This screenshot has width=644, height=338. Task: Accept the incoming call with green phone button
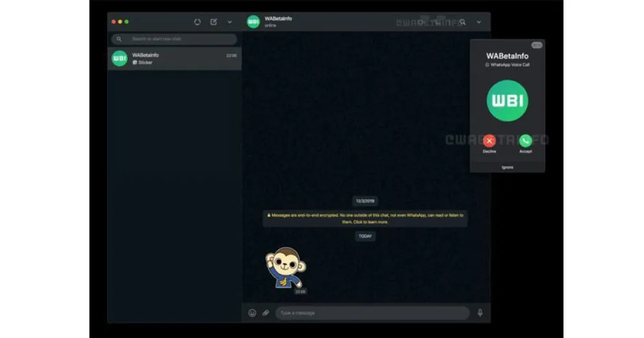[x=525, y=141]
